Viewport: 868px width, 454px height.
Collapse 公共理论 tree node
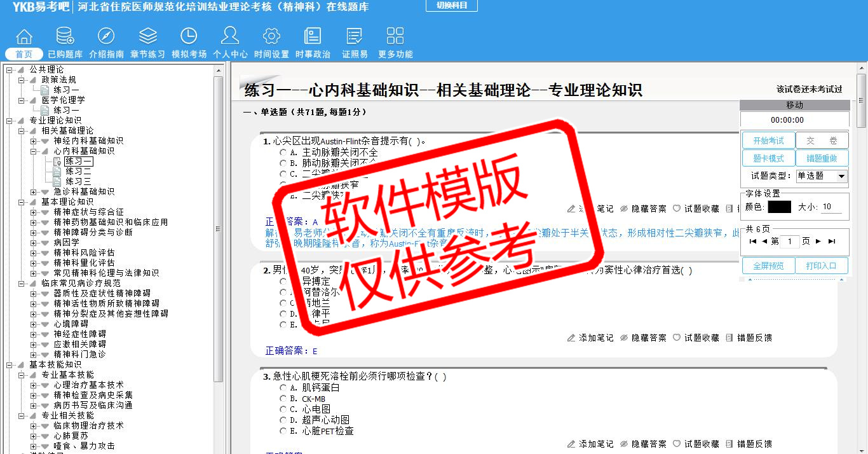click(9, 69)
